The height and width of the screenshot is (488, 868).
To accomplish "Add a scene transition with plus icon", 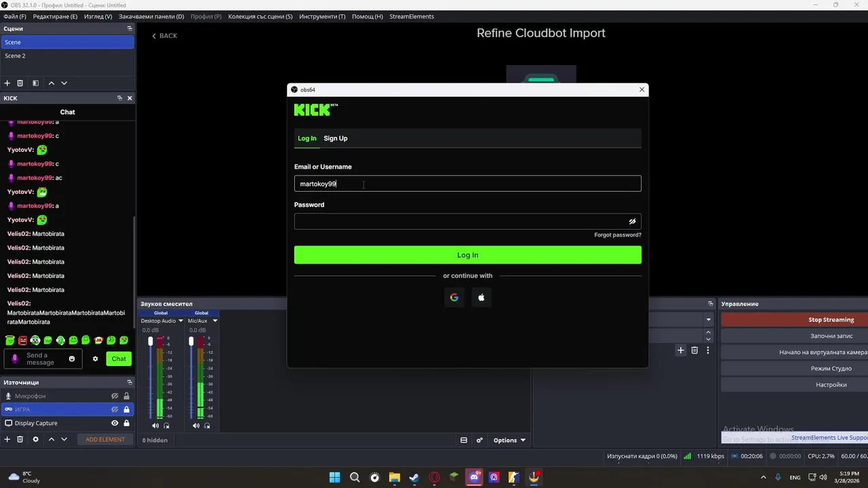I will (681, 350).
